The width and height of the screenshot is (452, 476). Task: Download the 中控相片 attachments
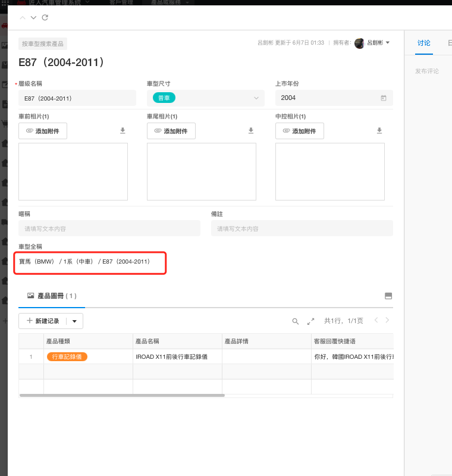click(x=379, y=131)
